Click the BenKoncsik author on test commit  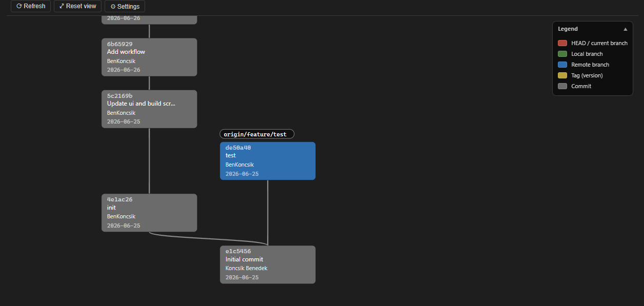pos(239,165)
